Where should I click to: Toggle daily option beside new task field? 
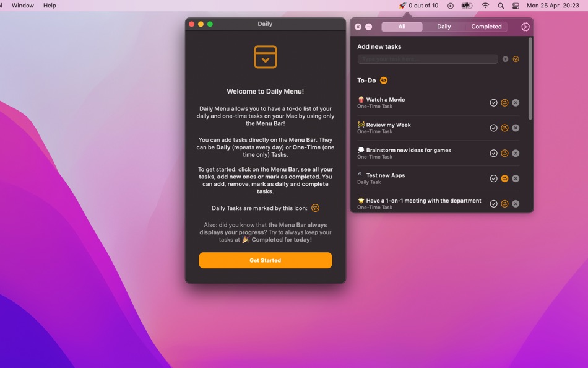click(x=516, y=59)
